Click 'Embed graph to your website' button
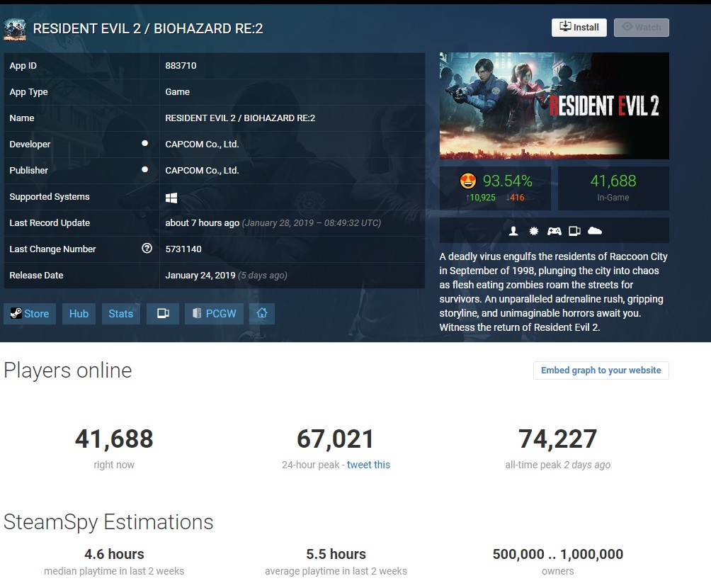Viewport: 711px width, 588px height. 601,371
